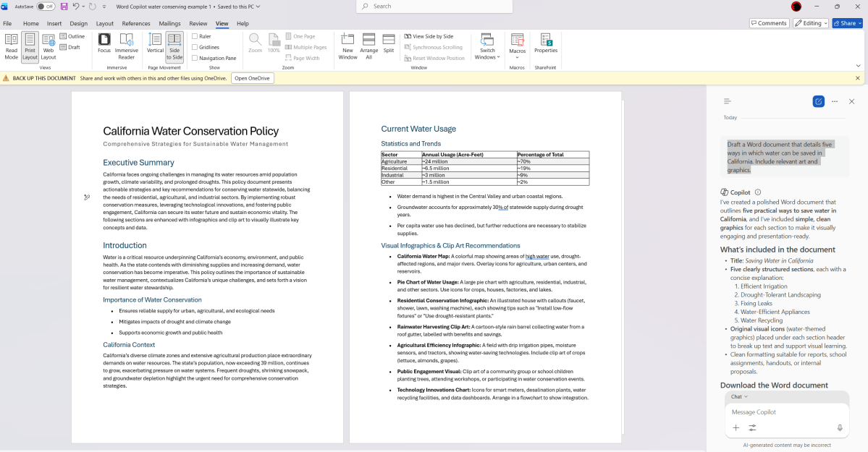Switch to Read Mode view
868x452 pixels.
point(11,45)
